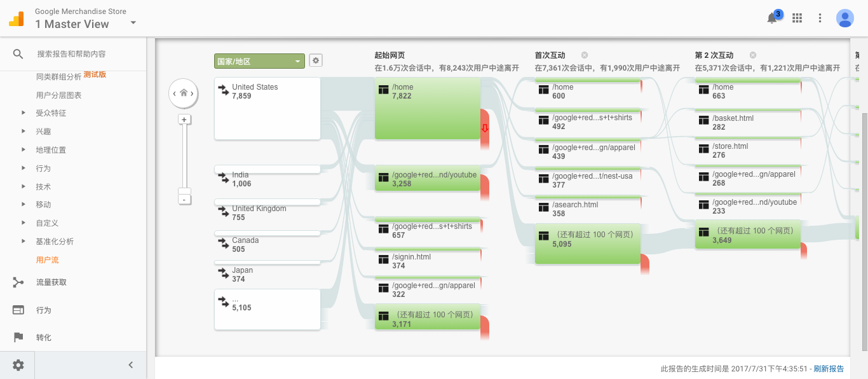Select the /home node in the 起始网页 column
This screenshot has height=379, width=868.
[x=427, y=108]
